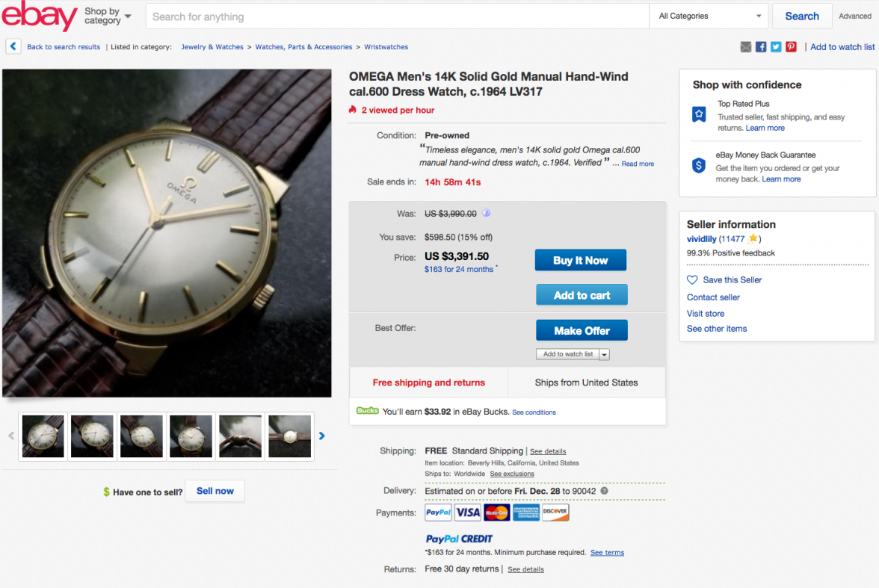Viewport: 879px width, 588px height.
Task: Select the fifth watch side-view thumbnail
Action: (x=240, y=436)
